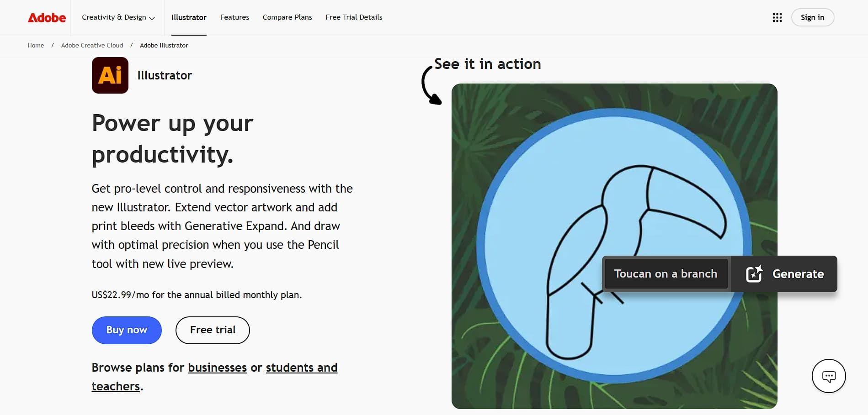This screenshot has width=868, height=415.
Task: Open the students and teachers link
Action: click(x=301, y=368)
